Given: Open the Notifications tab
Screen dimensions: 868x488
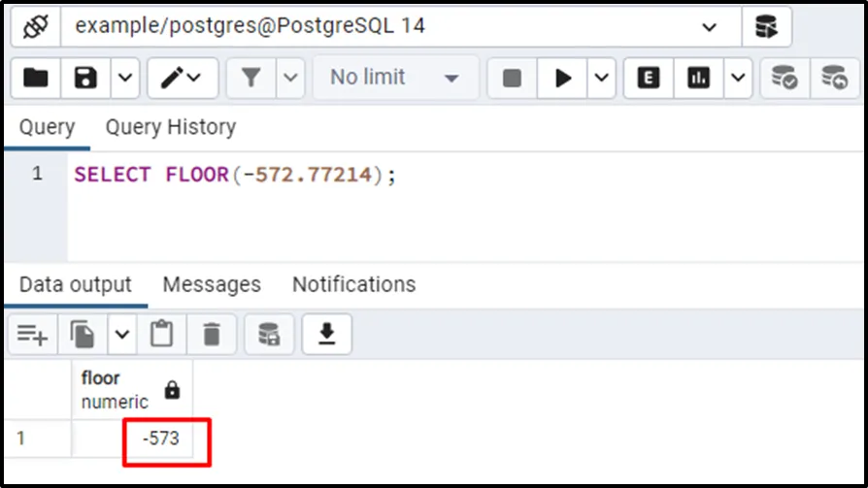Looking at the screenshot, I should click(353, 284).
